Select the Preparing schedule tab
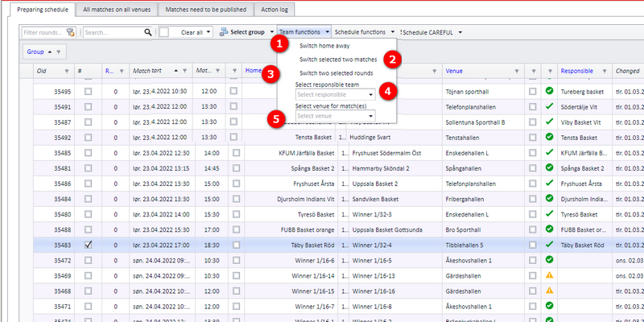644x322 pixels. click(x=43, y=10)
